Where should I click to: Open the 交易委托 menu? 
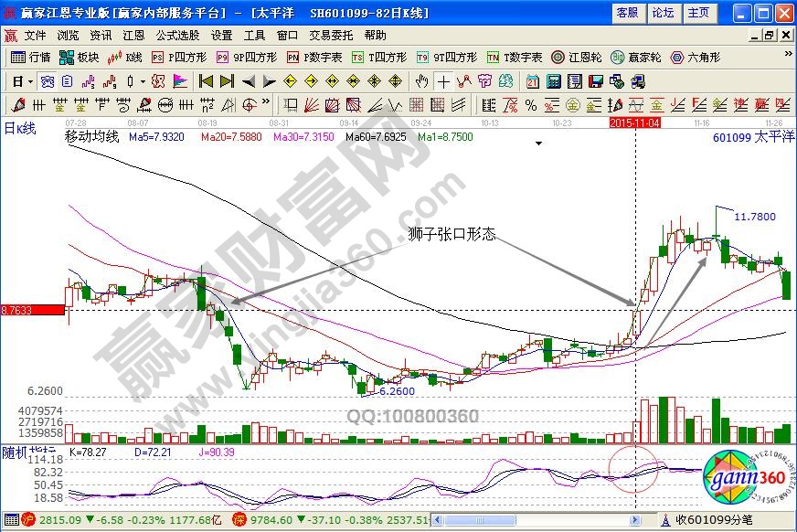coord(330,35)
